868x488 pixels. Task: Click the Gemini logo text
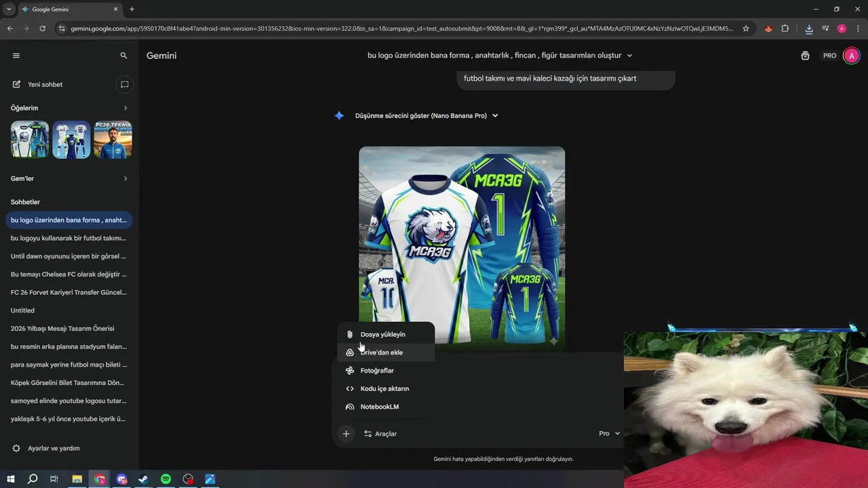click(161, 56)
